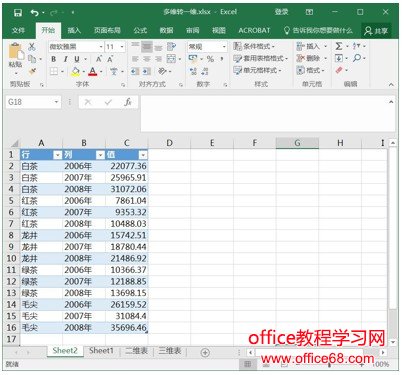This screenshot has width=404, height=375.
Task: Click the Clear eraser icon
Action: pyautogui.click(x=339, y=70)
